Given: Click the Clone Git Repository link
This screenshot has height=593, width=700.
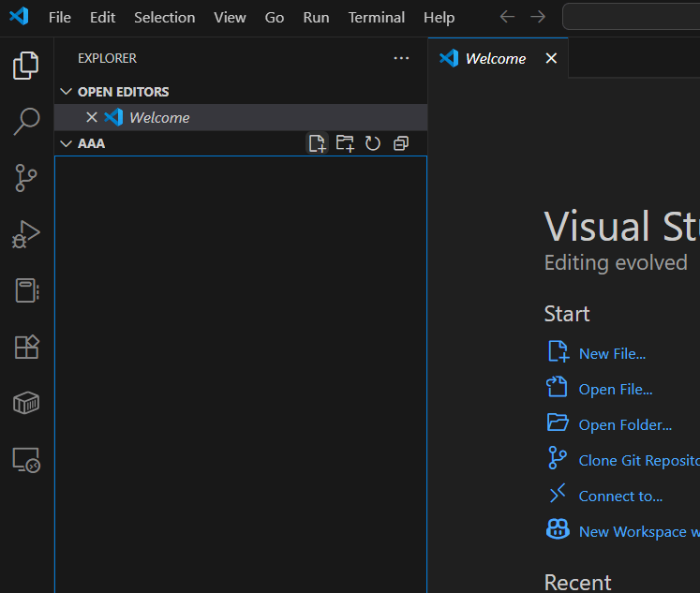Looking at the screenshot, I should (639, 460).
